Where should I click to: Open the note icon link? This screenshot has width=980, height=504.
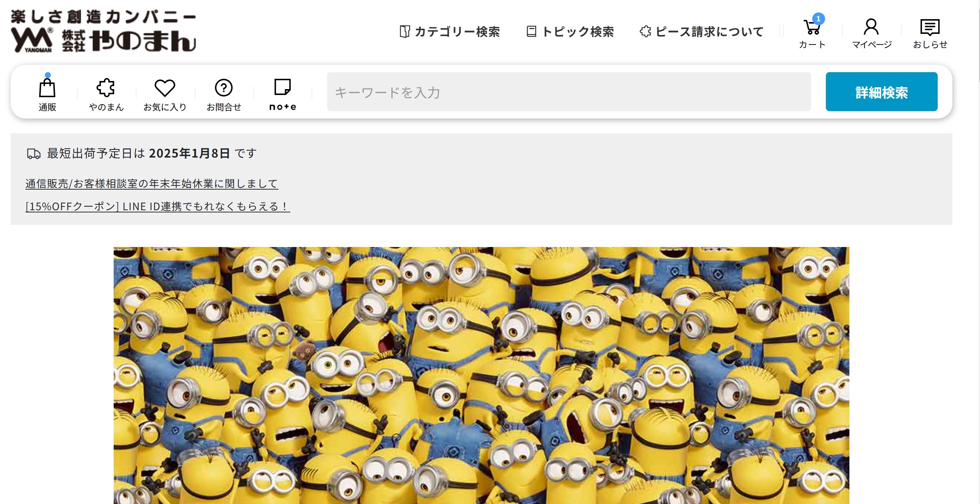coord(283,94)
